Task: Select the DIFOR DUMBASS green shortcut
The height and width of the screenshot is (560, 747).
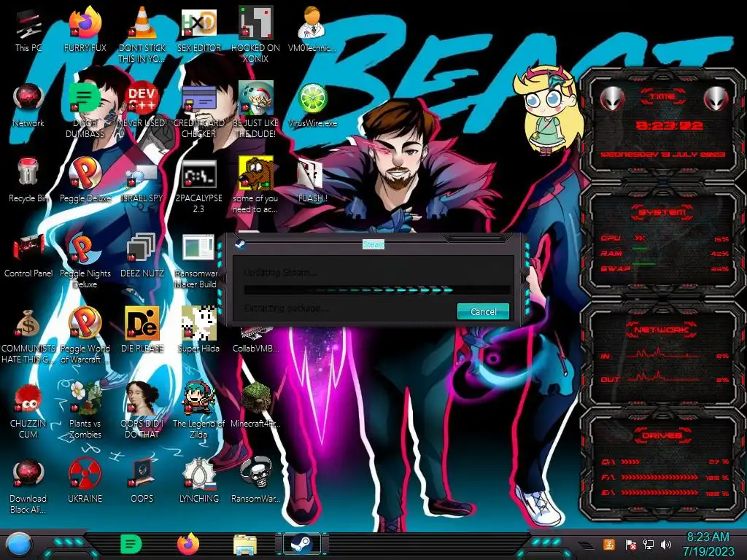Action: point(85,111)
